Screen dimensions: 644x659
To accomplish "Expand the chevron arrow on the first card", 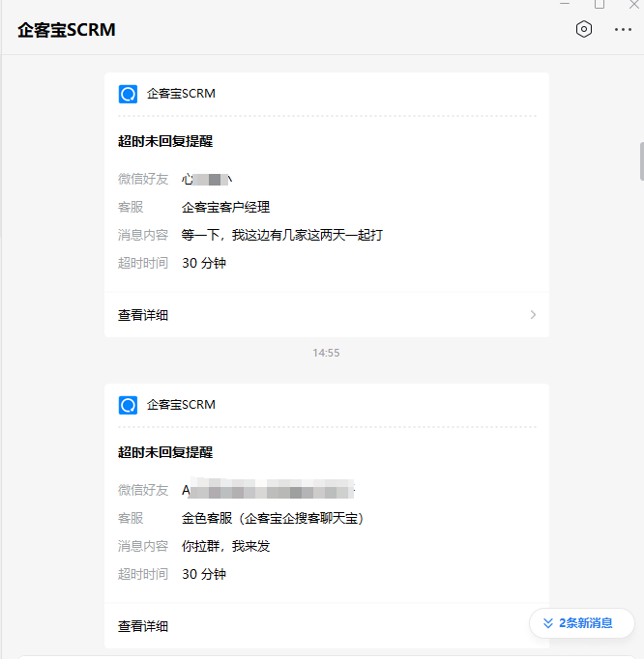I will 533,315.
